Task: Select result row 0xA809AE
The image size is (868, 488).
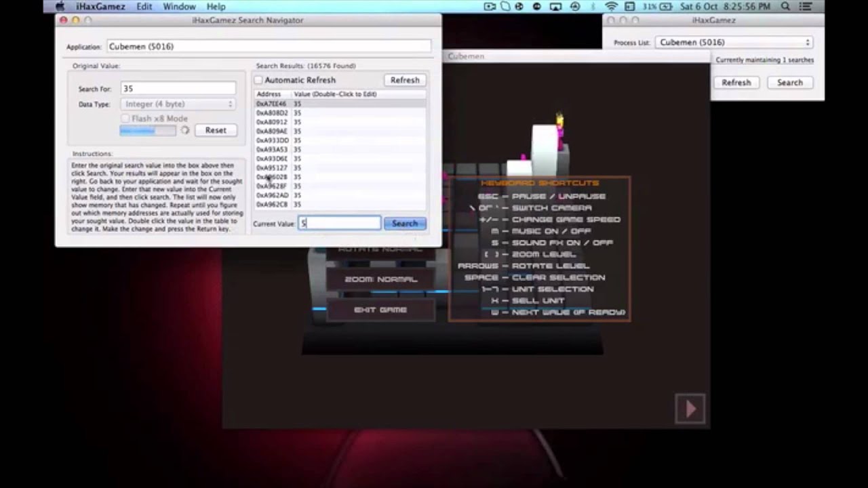Action: coord(340,131)
